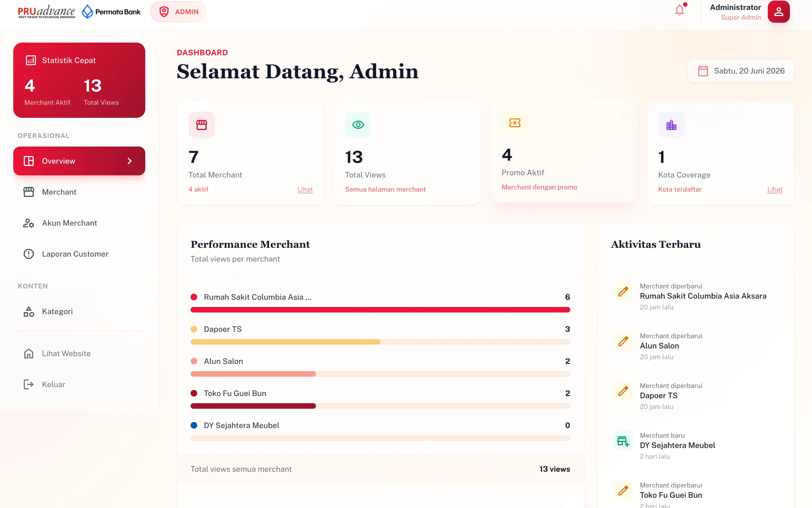Click Keluar to log out

tap(79, 384)
